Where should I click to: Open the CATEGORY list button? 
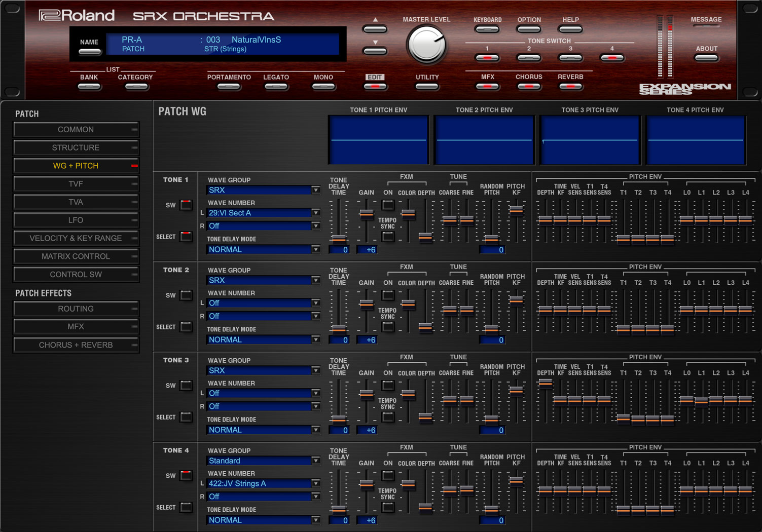click(x=135, y=87)
